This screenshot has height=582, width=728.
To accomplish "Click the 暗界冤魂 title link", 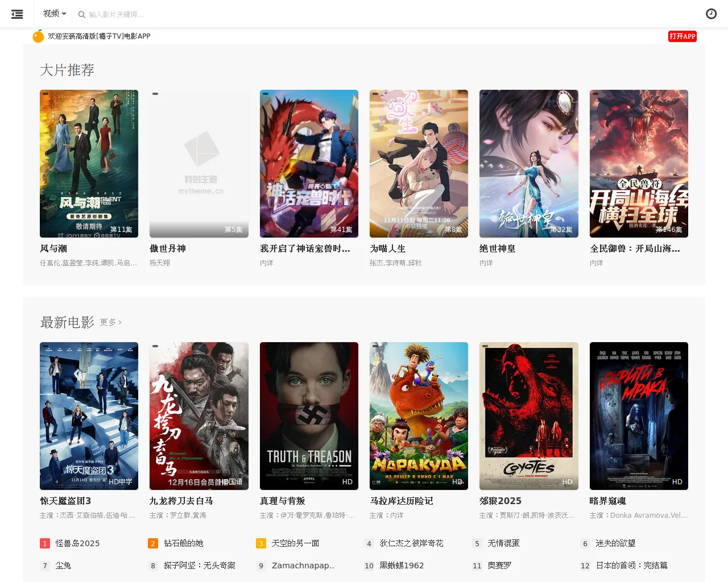I will tap(608, 501).
